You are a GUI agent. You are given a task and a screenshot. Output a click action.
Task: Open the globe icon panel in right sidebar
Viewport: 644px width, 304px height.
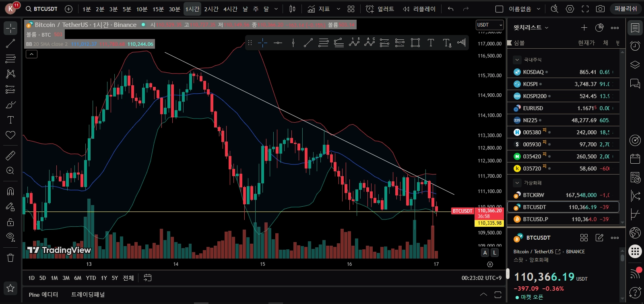point(635,232)
